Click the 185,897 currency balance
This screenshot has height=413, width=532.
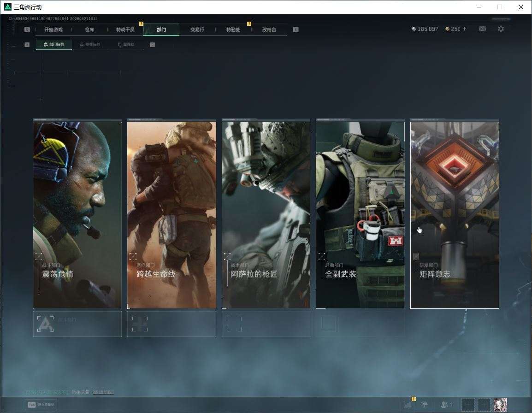click(x=425, y=29)
